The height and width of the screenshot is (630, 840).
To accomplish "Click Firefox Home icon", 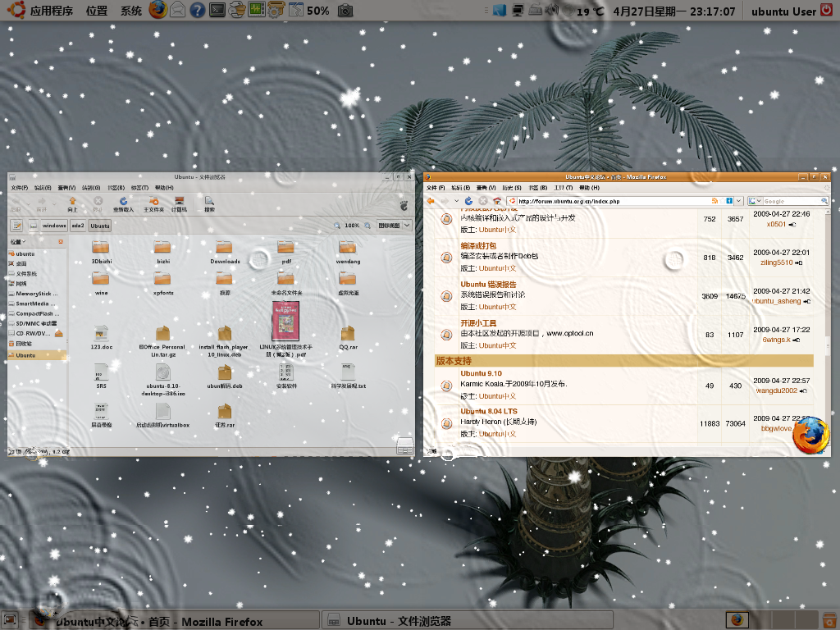I will point(496,201).
